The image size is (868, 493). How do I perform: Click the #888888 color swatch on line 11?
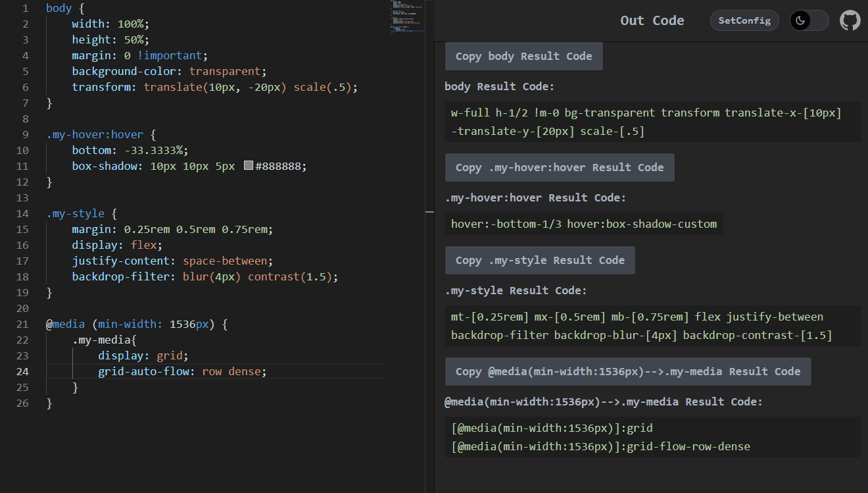coord(248,165)
